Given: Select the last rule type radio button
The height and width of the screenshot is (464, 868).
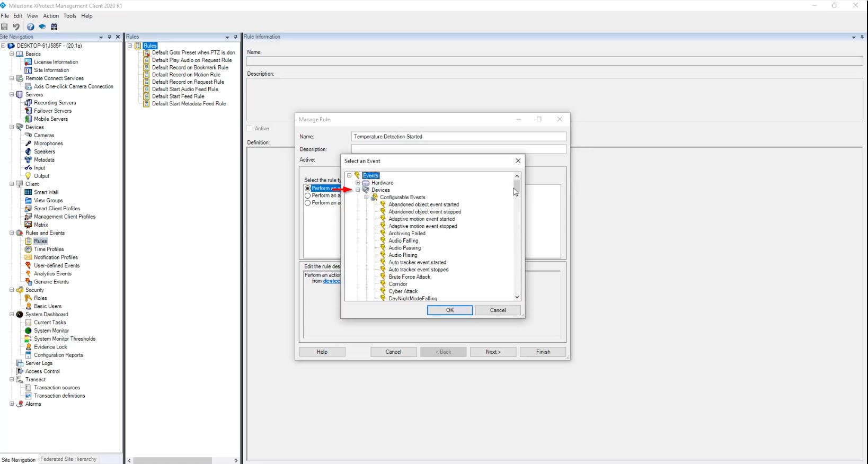Looking at the screenshot, I should pyautogui.click(x=307, y=203).
